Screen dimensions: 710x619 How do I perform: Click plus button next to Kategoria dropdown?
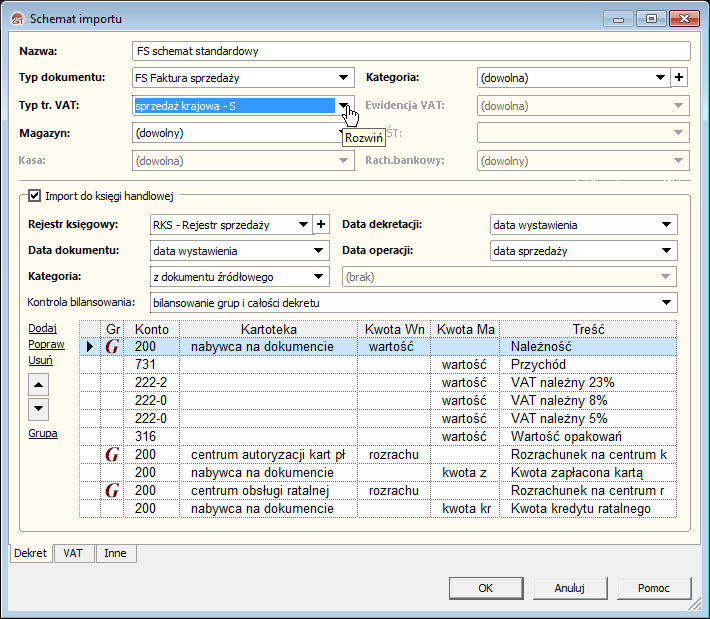680,77
